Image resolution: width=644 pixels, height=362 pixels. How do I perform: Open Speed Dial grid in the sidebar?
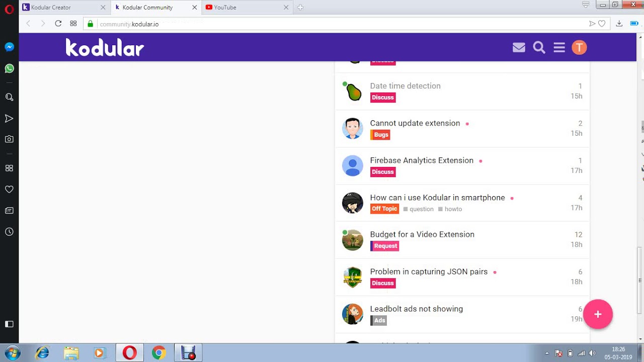coord(9,168)
